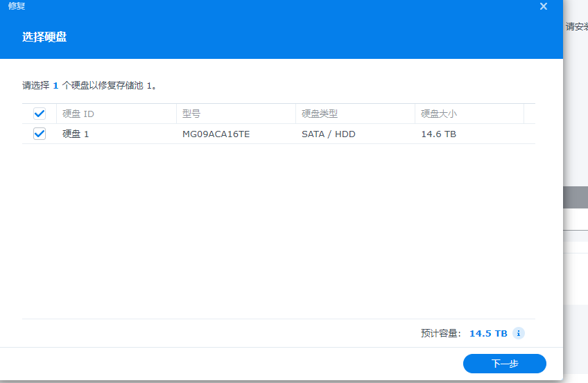
Task: Click the 修复 window title
Action: [x=17, y=6]
